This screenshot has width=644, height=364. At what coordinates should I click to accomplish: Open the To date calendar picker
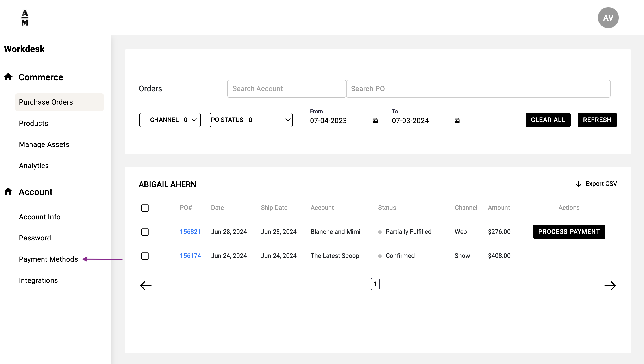tap(457, 121)
